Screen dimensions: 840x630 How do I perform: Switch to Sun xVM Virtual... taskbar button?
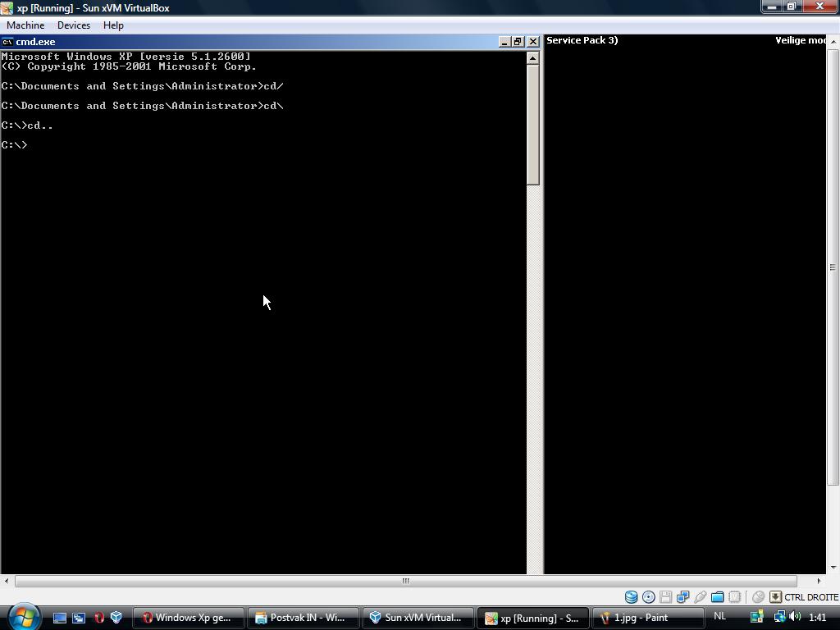(418, 618)
